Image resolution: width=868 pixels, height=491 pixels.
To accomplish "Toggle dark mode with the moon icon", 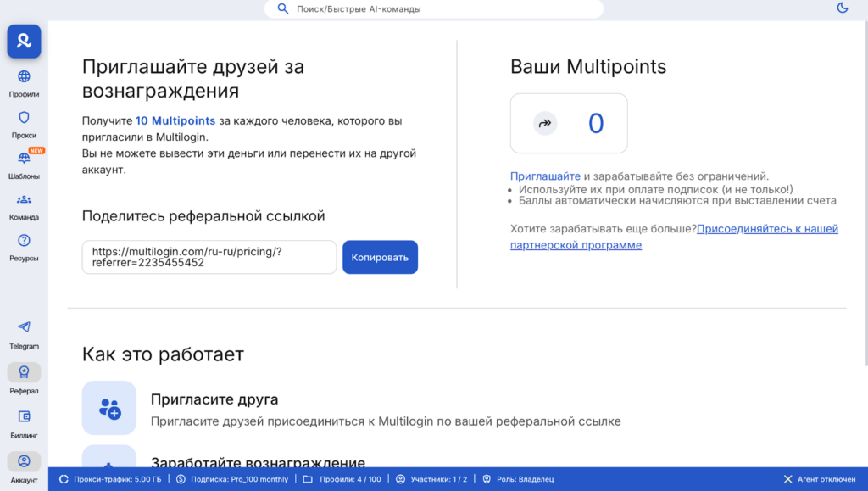I will pyautogui.click(x=843, y=8).
